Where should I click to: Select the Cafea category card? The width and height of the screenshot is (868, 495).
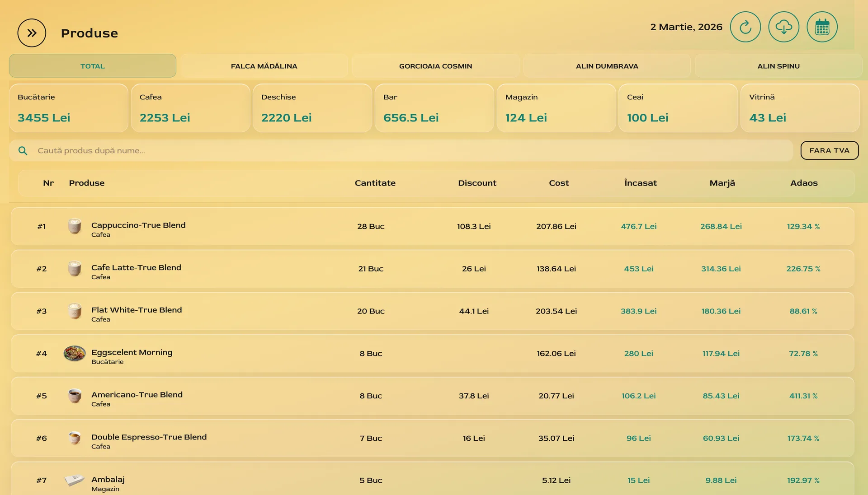point(190,108)
